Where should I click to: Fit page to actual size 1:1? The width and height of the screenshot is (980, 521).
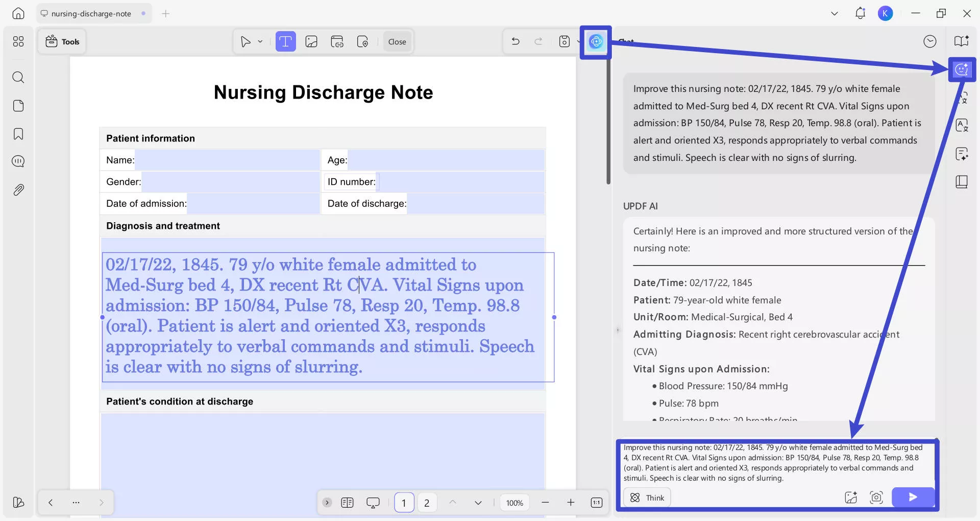pos(596,503)
